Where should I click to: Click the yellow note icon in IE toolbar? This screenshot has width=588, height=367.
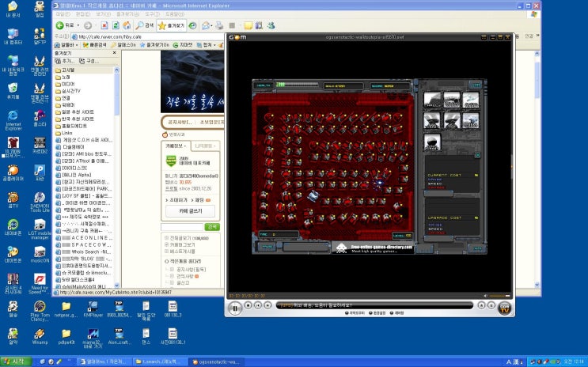coord(248,25)
